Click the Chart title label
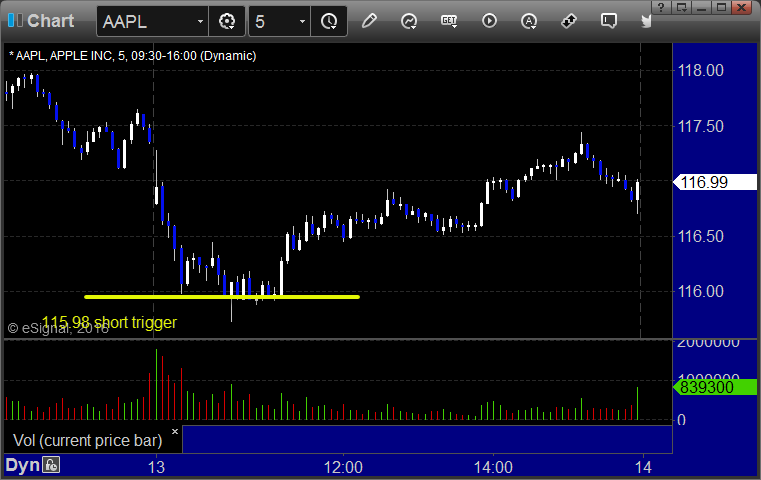Image resolution: width=761 pixels, height=480 pixels. [50, 21]
